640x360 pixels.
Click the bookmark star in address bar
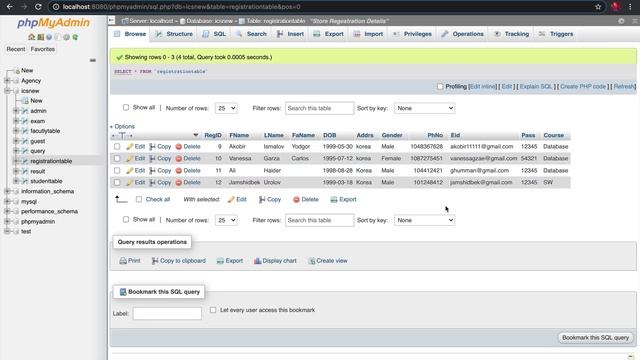(x=598, y=7)
